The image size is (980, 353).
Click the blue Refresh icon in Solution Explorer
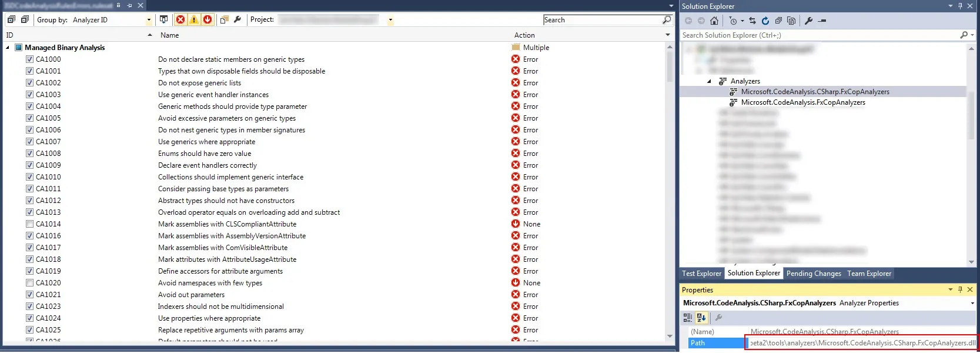pyautogui.click(x=765, y=21)
